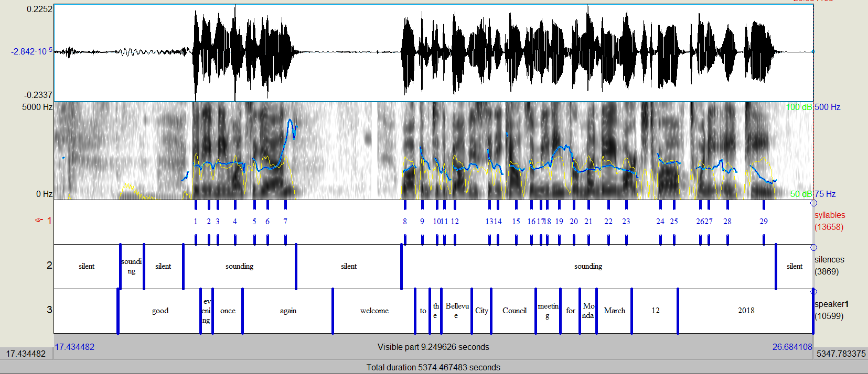Viewport: 868px width, 374px height.
Task: Select the word interval "good"
Action: tap(160, 311)
